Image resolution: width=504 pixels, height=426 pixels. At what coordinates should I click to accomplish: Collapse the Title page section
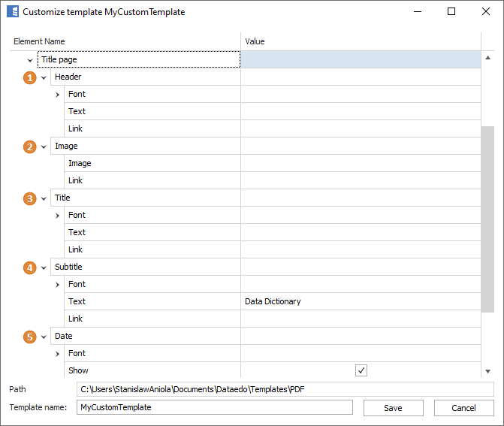(x=29, y=60)
